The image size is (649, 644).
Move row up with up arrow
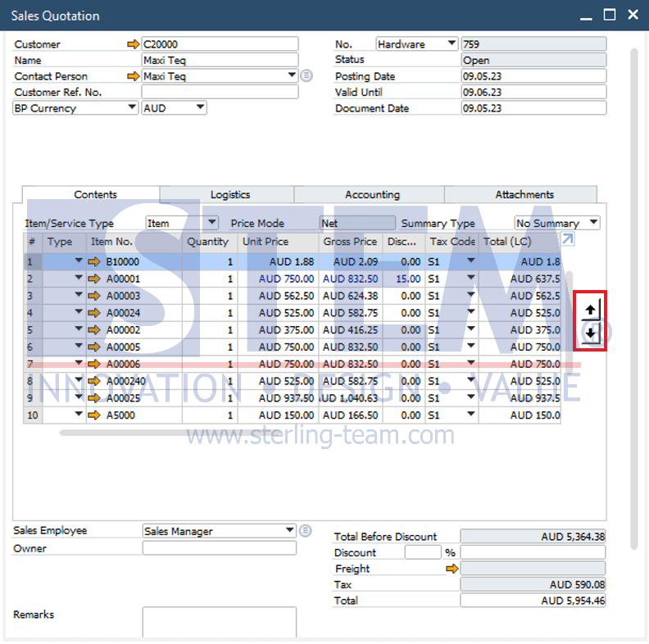591,311
